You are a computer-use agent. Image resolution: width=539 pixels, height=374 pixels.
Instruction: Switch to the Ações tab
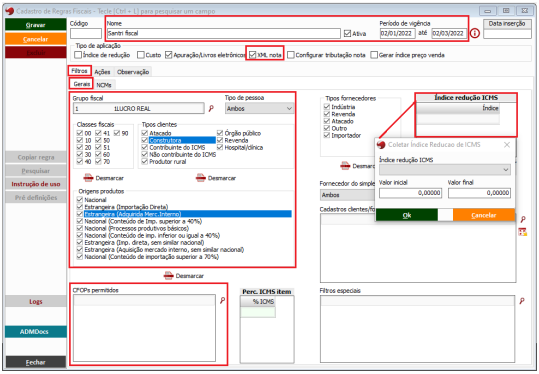[x=102, y=72]
